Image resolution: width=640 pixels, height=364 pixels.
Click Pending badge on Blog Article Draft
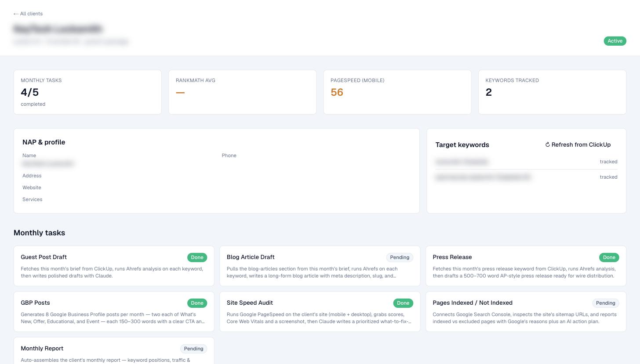click(400, 257)
